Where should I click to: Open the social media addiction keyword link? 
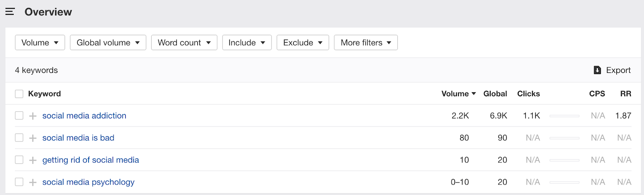coord(84,116)
